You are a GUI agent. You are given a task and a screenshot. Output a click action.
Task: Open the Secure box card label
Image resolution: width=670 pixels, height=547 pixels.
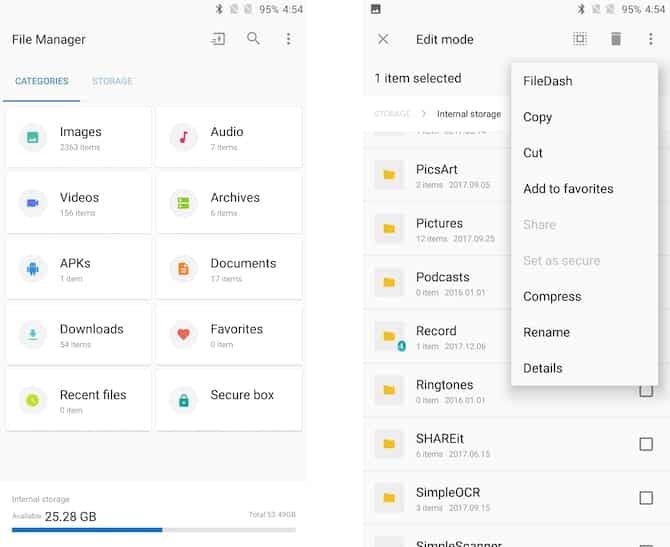242,395
